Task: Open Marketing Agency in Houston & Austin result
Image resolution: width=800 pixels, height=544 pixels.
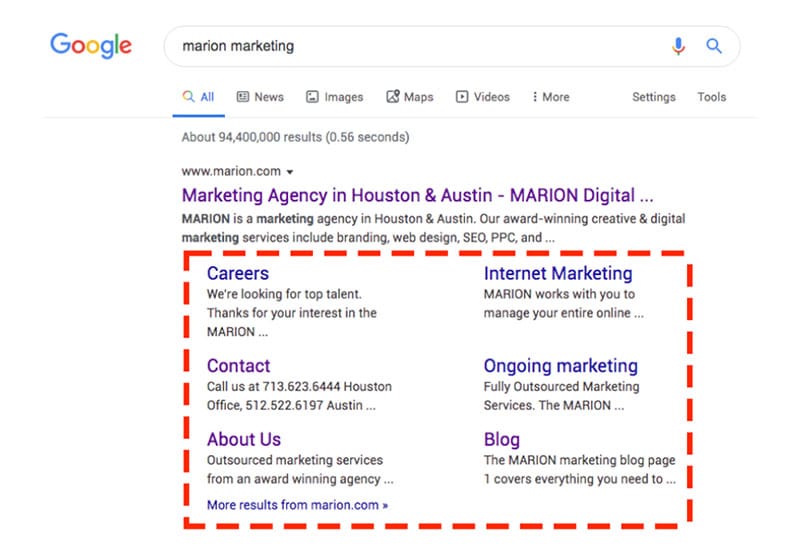Action: point(417,195)
